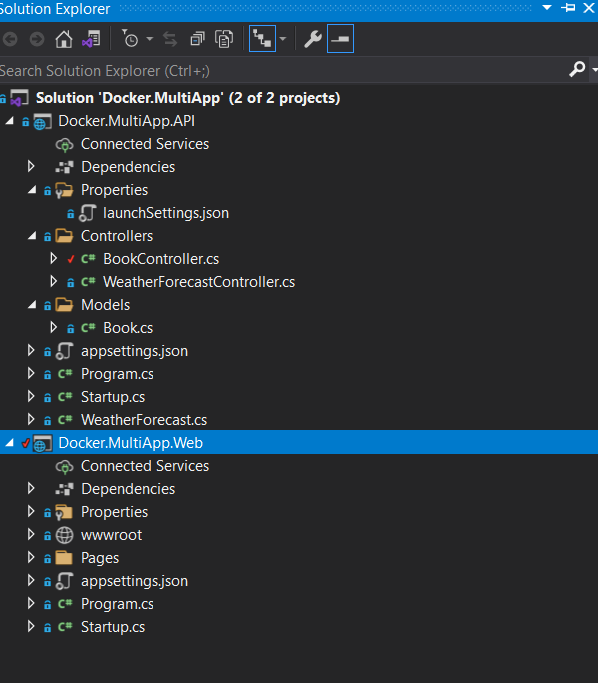The height and width of the screenshot is (683, 598).
Task: Collapse Models folder
Action: pos(32,305)
